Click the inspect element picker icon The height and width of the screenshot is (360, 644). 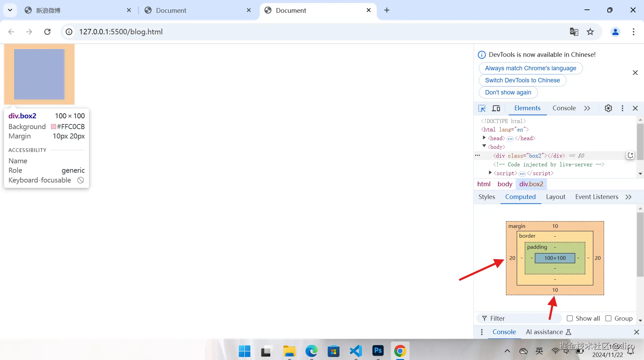point(482,108)
